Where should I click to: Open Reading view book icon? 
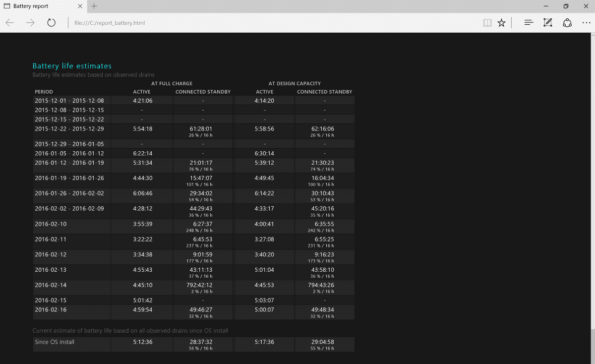pyautogui.click(x=487, y=23)
